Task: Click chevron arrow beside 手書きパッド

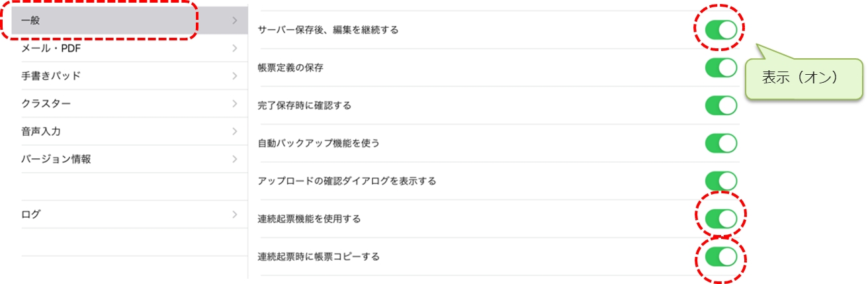Action: pyautogui.click(x=235, y=76)
